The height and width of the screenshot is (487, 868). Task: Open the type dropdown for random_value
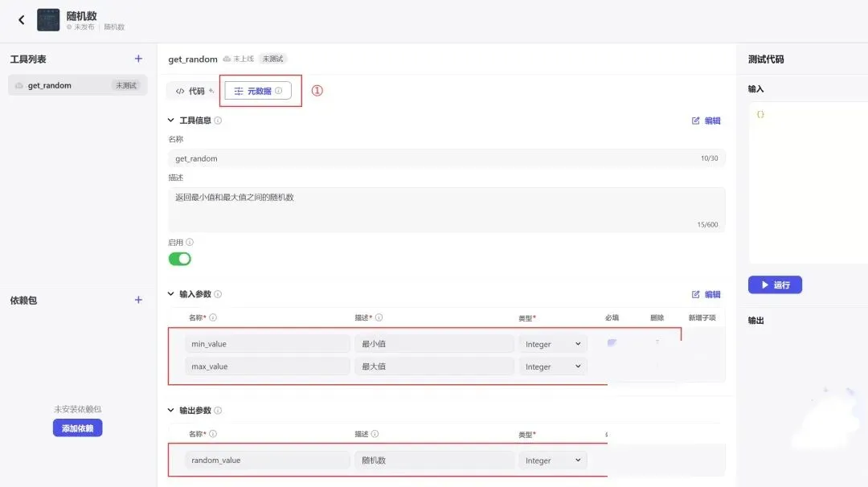pos(553,460)
